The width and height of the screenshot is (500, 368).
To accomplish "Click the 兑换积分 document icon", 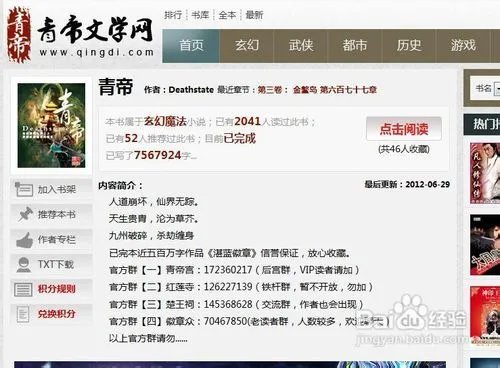I will point(23,315).
